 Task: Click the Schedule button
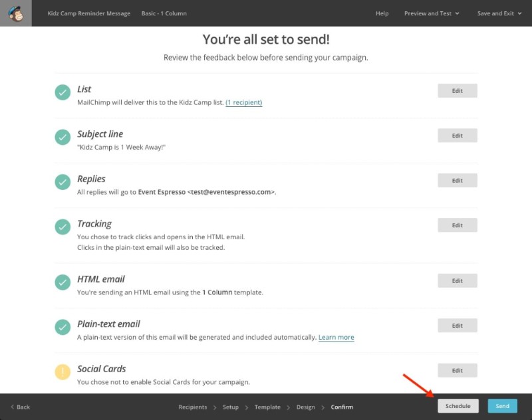pos(458,406)
